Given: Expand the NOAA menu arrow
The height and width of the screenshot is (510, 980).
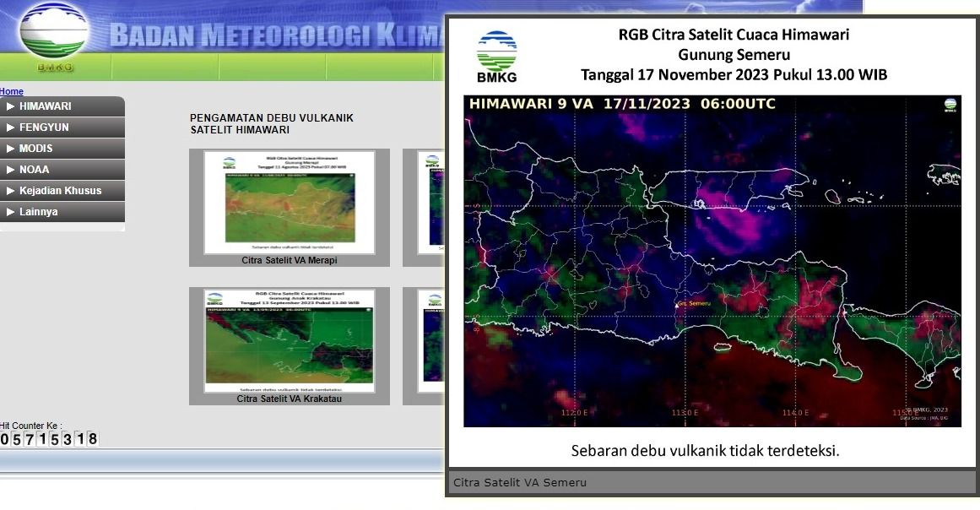Looking at the screenshot, I should pos(10,170).
